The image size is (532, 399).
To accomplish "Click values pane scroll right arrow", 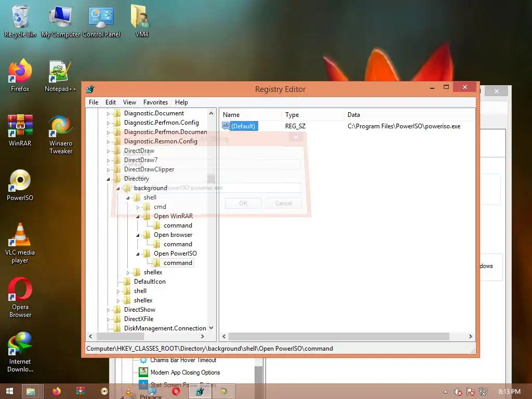I will pos(470,336).
